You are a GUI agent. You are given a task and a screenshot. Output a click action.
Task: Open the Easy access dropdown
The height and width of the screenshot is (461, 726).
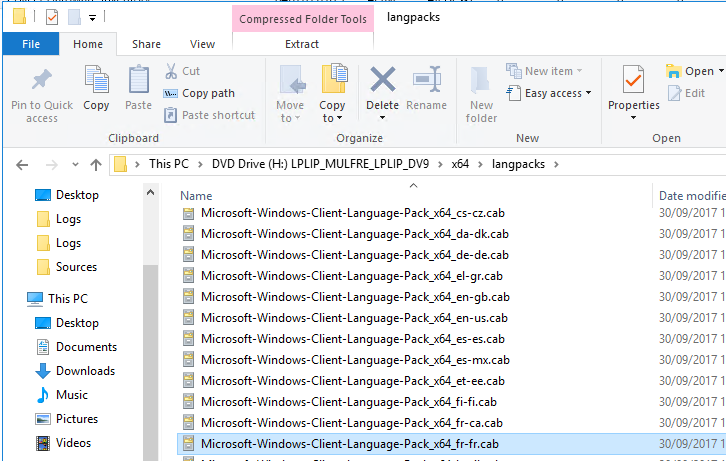click(x=549, y=93)
